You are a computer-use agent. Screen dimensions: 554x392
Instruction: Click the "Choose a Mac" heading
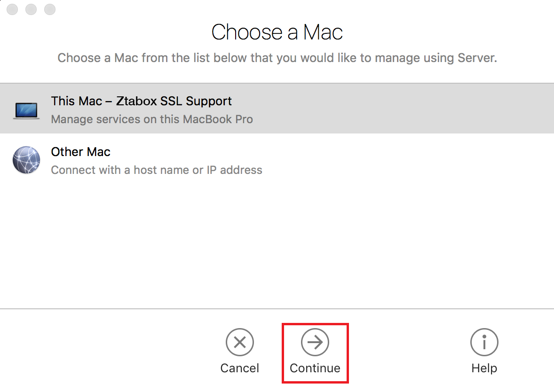[277, 32]
